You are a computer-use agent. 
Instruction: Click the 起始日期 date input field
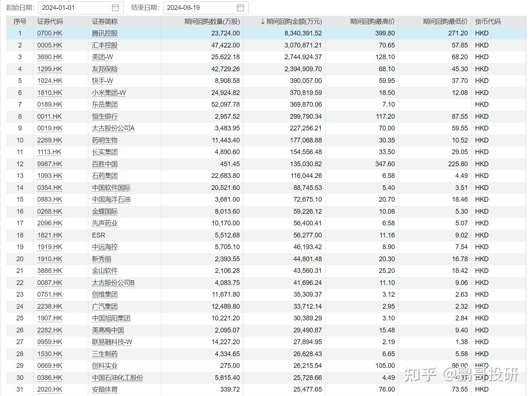pyautogui.click(x=73, y=7)
